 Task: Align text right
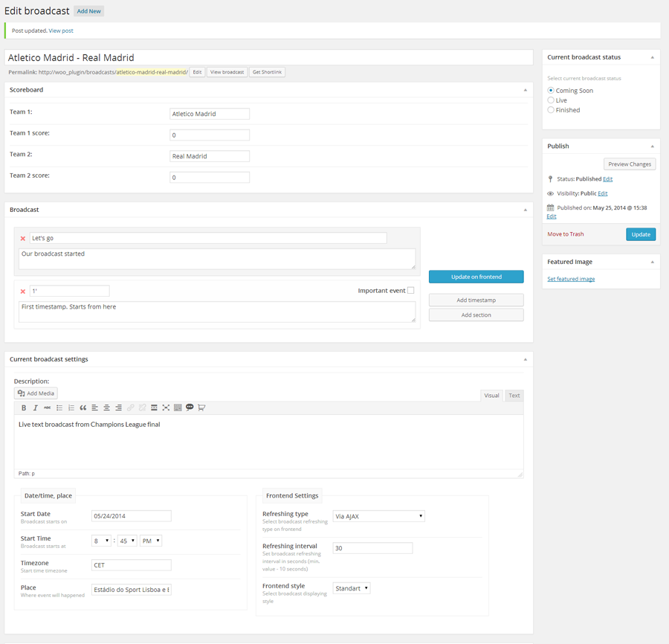click(x=119, y=408)
